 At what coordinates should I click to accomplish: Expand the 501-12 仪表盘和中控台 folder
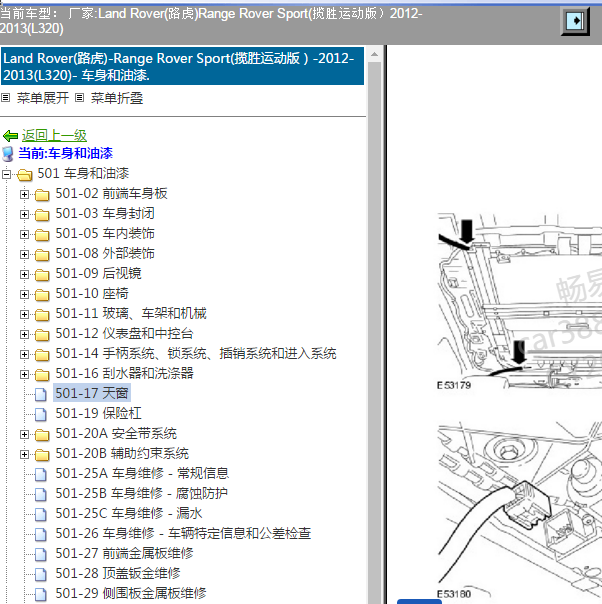(24, 334)
